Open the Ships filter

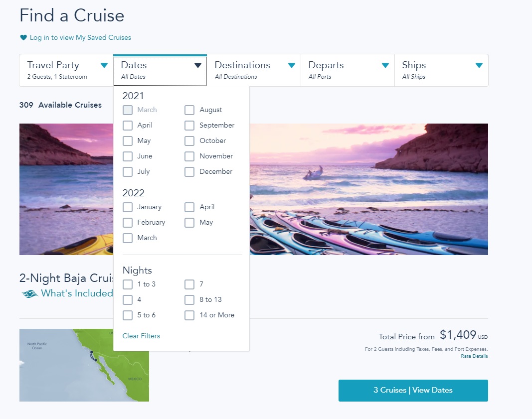coord(441,70)
